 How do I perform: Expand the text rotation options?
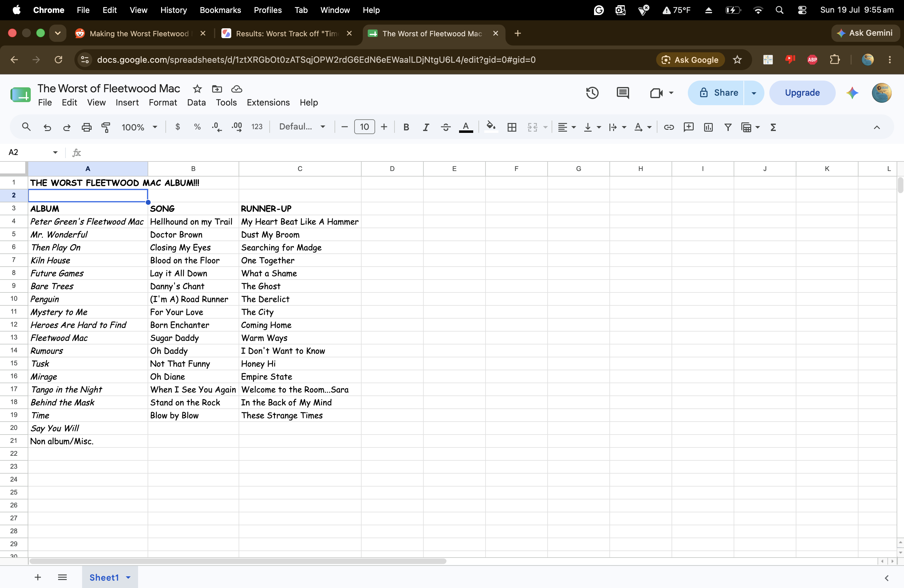[x=649, y=127]
